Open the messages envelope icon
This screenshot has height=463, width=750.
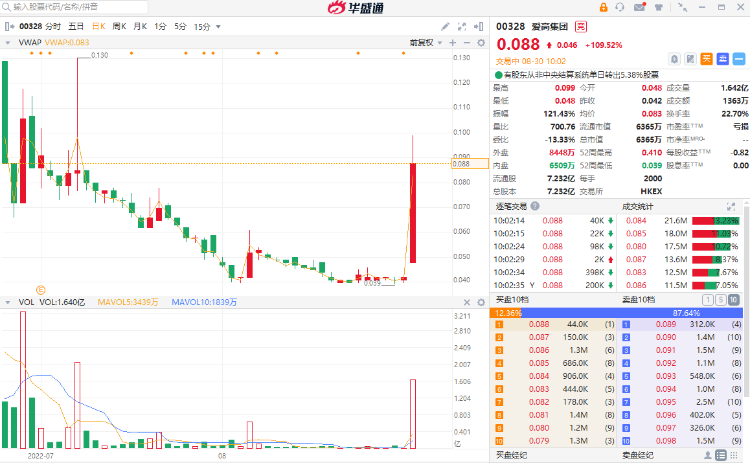point(640,7)
